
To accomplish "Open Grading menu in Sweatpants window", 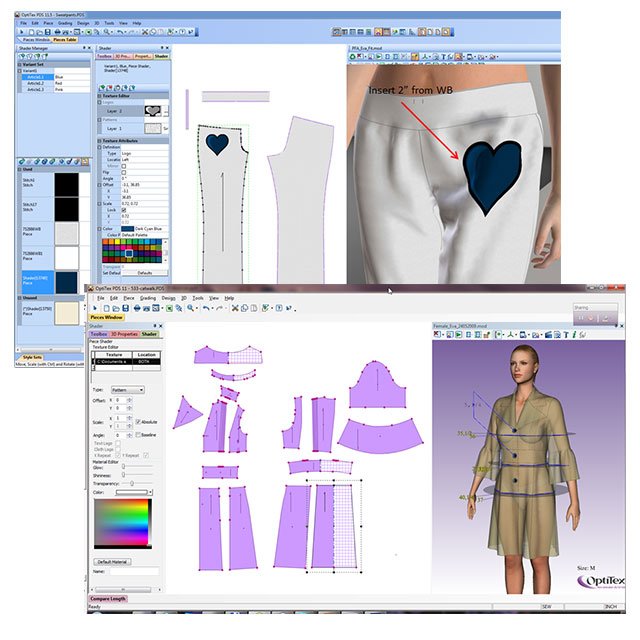I will (x=65, y=23).
